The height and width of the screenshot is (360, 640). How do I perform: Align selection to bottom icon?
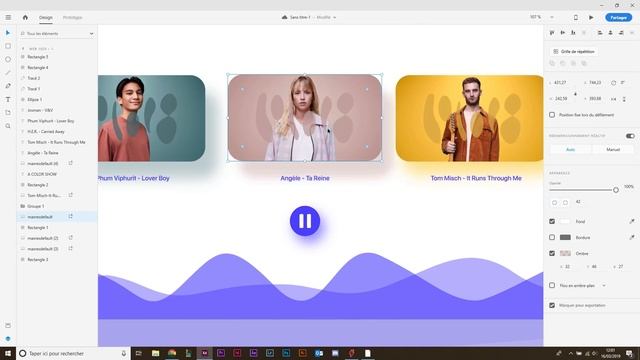pyautogui.click(x=573, y=33)
